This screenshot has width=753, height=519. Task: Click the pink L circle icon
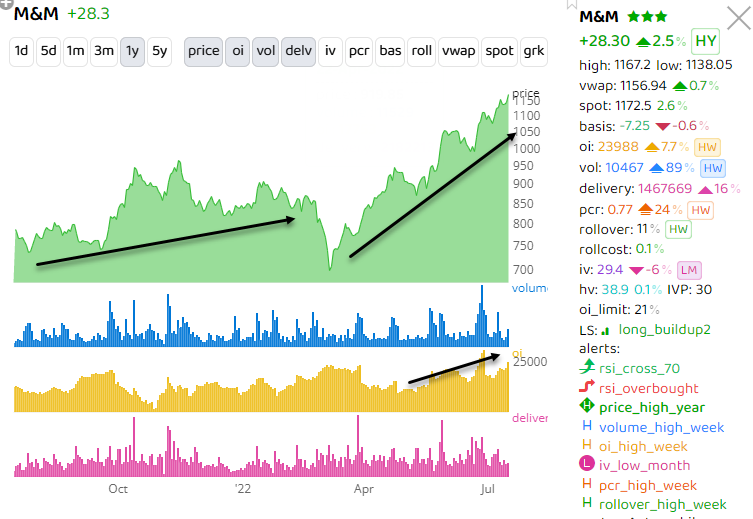(x=587, y=464)
